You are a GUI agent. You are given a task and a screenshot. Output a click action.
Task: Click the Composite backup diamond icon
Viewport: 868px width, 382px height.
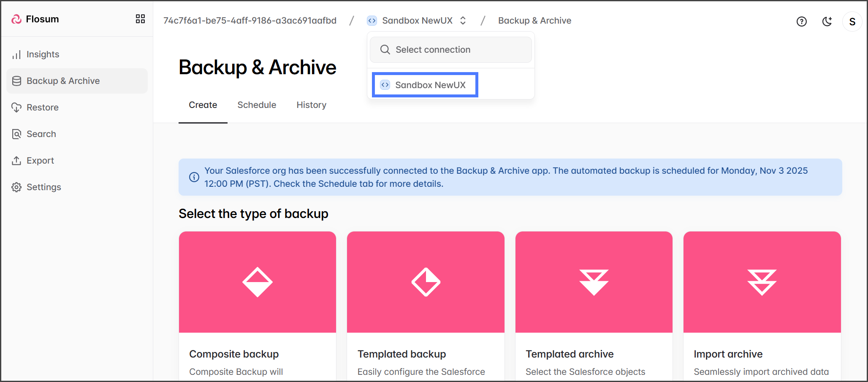coord(257,282)
